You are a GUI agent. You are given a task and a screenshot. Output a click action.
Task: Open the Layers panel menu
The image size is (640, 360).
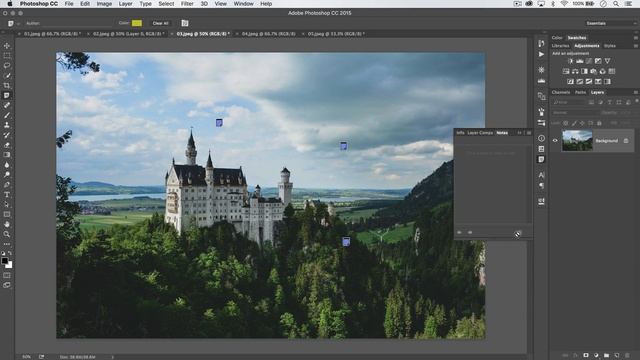click(x=636, y=92)
